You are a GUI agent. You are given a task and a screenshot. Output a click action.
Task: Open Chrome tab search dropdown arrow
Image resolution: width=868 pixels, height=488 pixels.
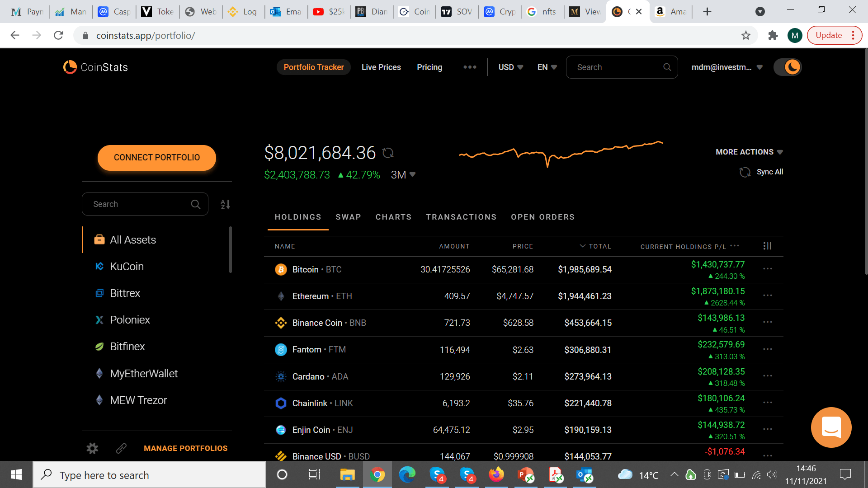click(x=760, y=12)
